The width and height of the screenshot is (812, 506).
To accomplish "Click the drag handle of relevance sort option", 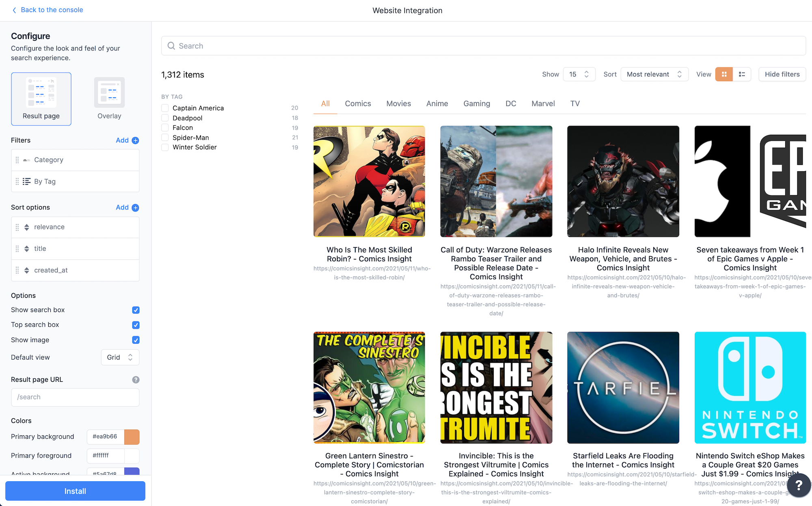I will click(x=17, y=227).
